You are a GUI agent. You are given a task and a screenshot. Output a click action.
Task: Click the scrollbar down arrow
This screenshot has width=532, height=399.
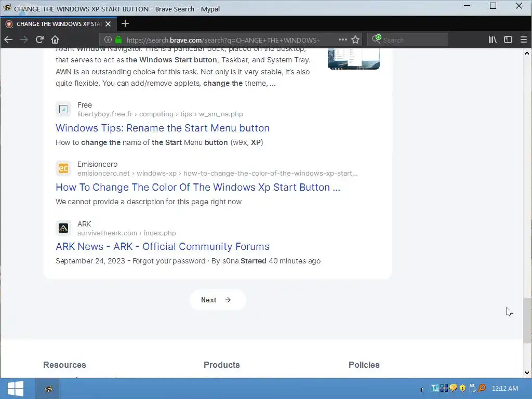[x=527, y=373]
